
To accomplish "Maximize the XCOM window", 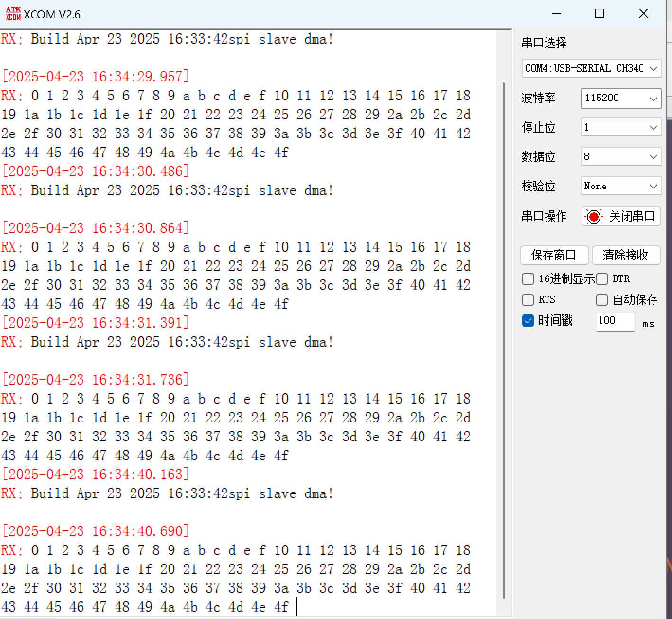I will (x=600, y=14).
